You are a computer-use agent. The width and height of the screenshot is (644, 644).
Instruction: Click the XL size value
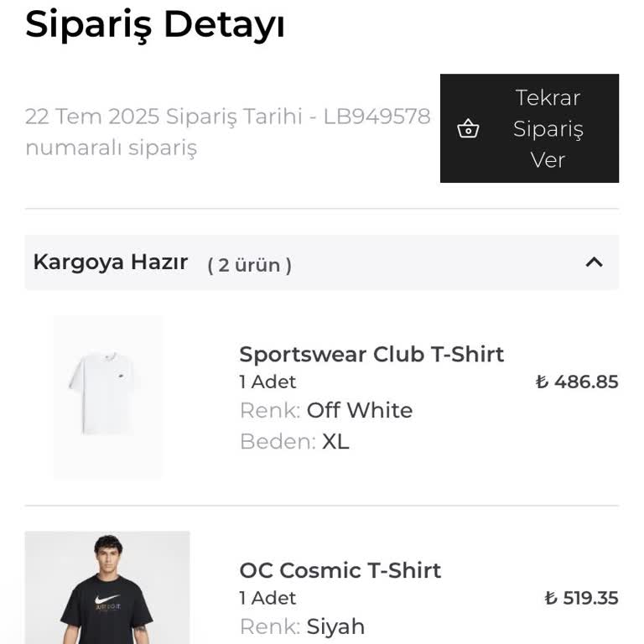pos(335,442)
